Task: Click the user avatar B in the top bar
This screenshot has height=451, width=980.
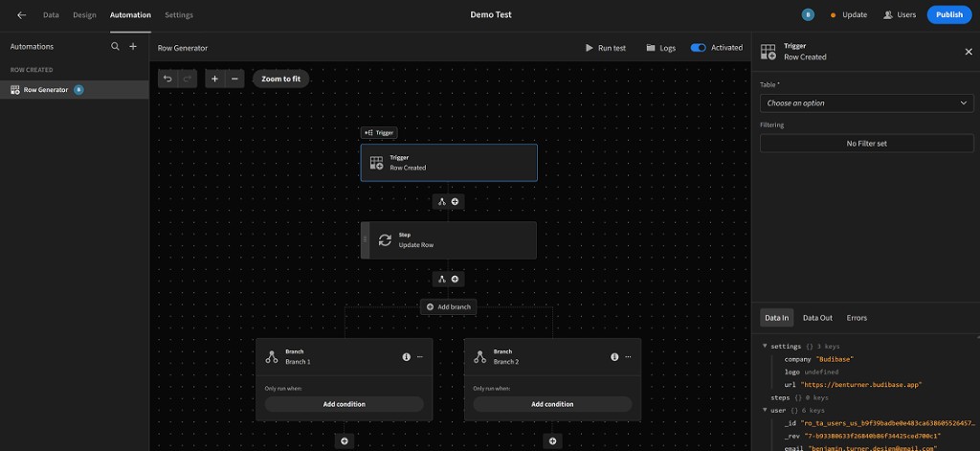Action: [x=808, y=15]
